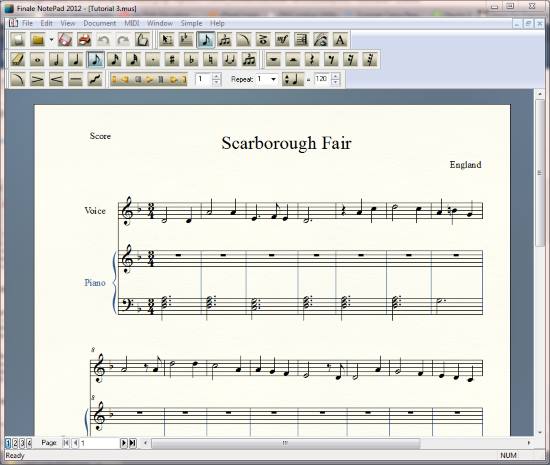The height and width of the screenshot is (465, 550).
Task: Toggle the tie tool button
Action: click(x=230, y=60)
